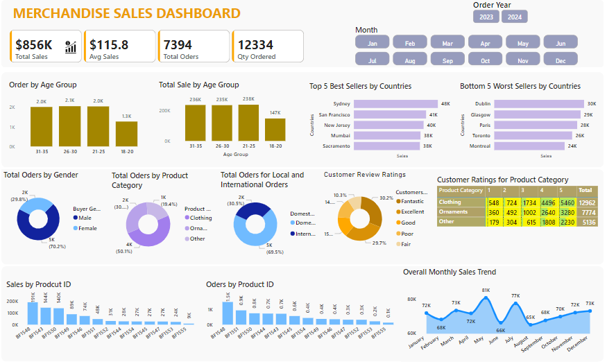Click the BF1548 bar in Oders by Product ID
The width and height of the screenshot is (607, 364).
(228, 313)
